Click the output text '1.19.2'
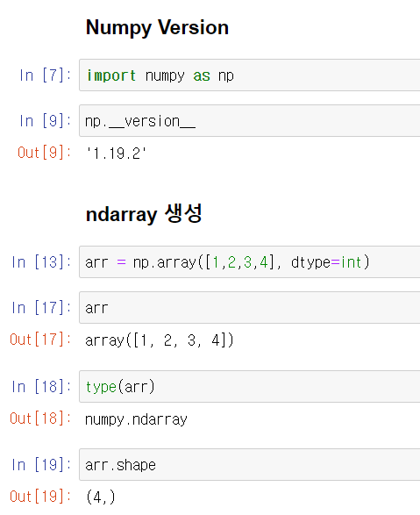 116,154
